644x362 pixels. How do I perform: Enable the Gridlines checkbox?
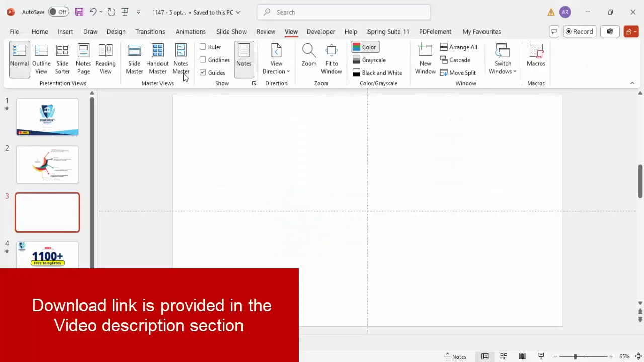[x=203, y=60]
